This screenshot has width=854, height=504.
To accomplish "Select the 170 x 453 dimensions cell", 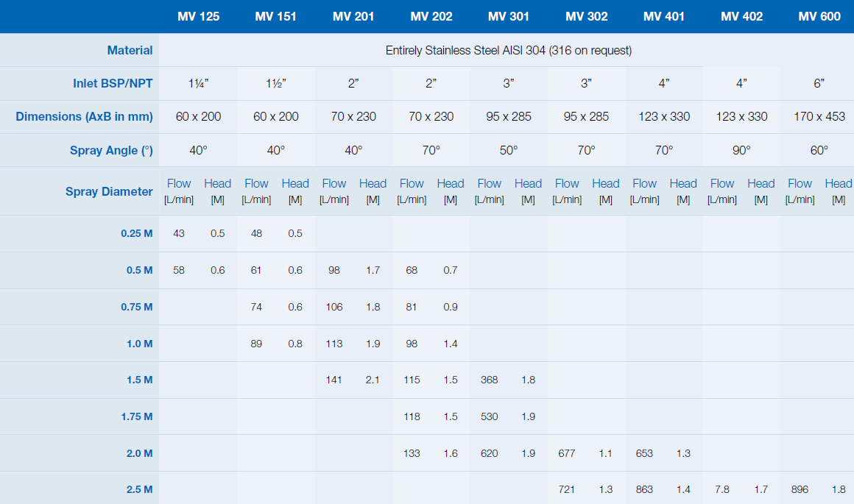I will [819, 116].
